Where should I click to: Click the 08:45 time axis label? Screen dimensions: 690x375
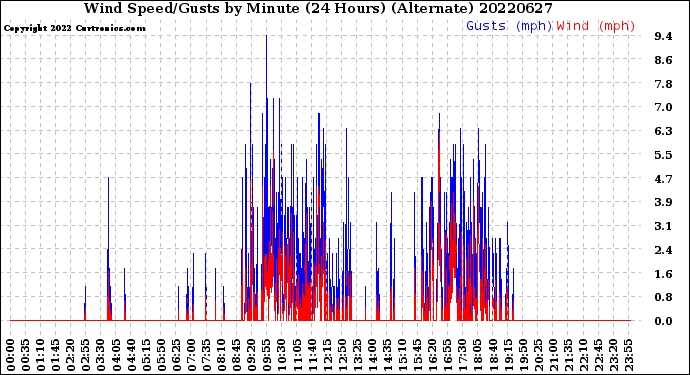point(236,355)
